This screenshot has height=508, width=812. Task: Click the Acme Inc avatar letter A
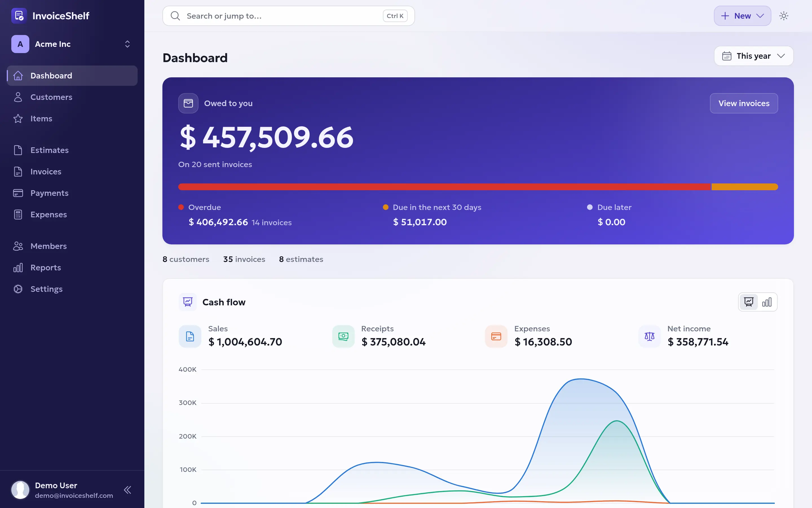[x=20, y=44]
